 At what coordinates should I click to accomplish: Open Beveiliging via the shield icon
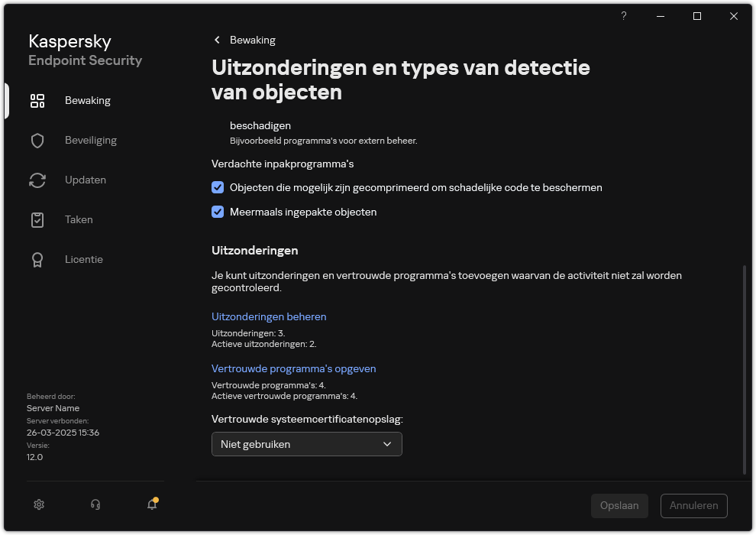click(x=37, y=140)
